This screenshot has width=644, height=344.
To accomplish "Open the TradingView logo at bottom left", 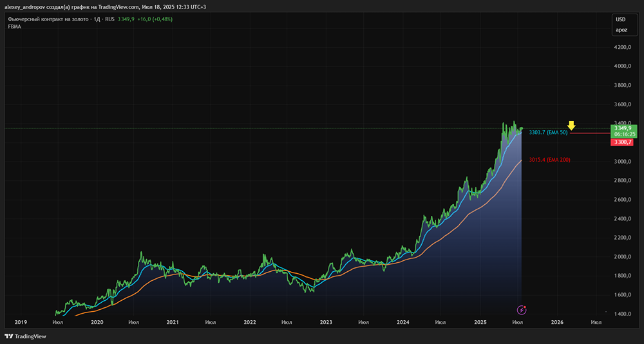I will (25, 336).
